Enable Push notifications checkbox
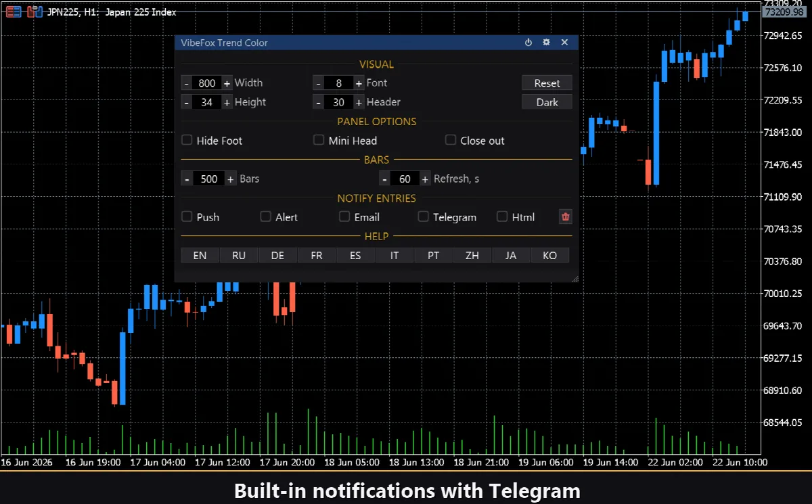812x504 pixels. click(187, 216)
